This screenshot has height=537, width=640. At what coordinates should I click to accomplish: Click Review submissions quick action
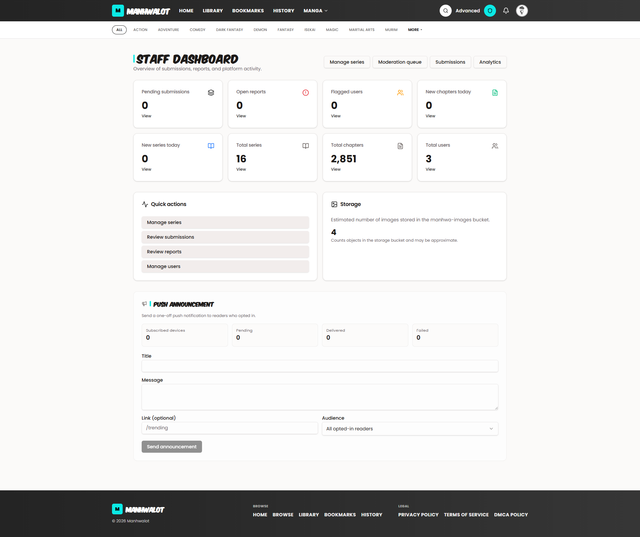click(x=225, y=237)
